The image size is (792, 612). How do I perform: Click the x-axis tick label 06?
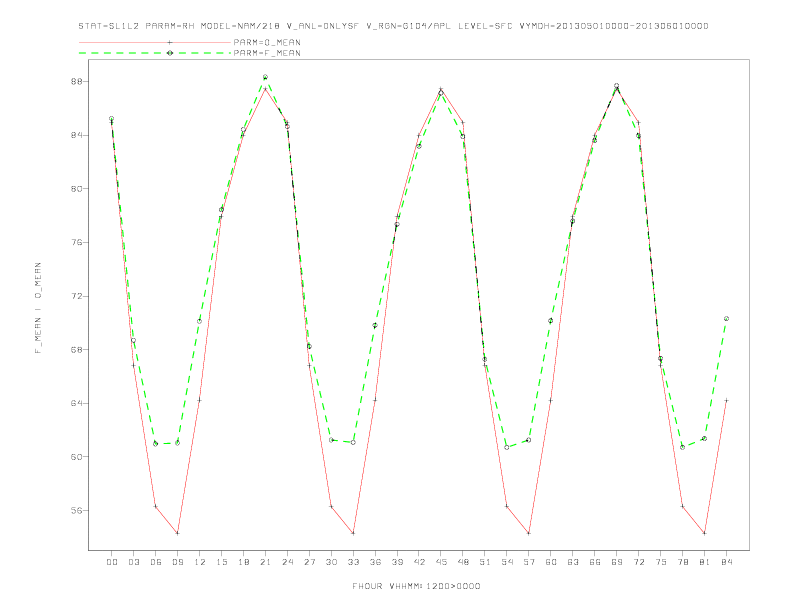click(156, 562)
